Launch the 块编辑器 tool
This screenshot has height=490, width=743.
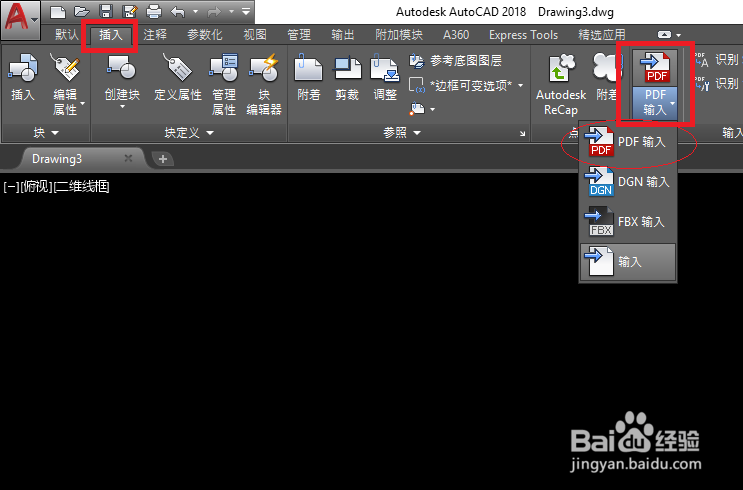[264, 84]
